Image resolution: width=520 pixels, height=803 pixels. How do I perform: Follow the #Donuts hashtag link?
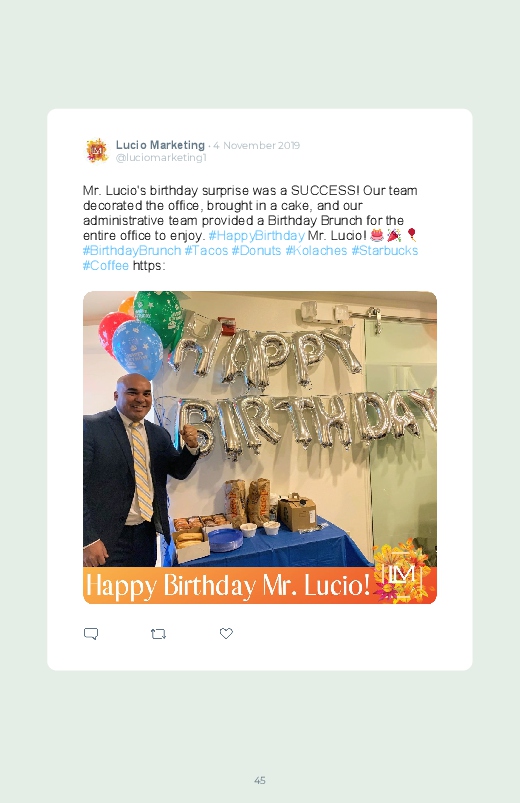click(256, 250)
